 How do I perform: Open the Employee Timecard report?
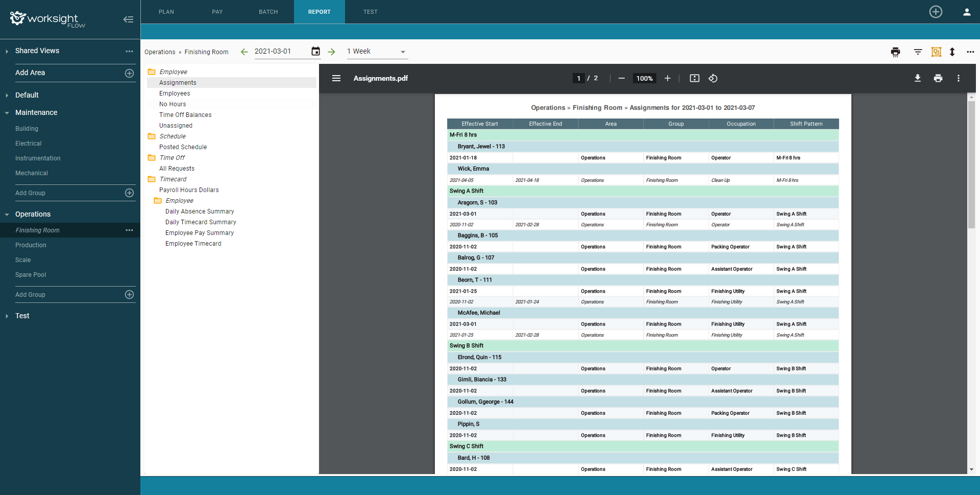pyautogui.click(x=193, y=244)
